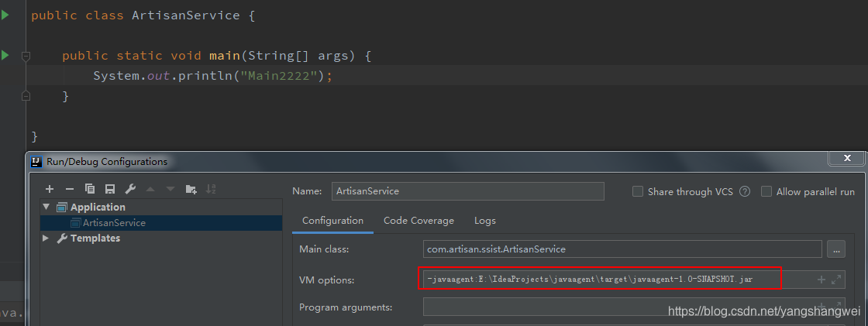Copy the selected configuration
The width and height of the screenshot is (868, 326).
pos(90,189)
